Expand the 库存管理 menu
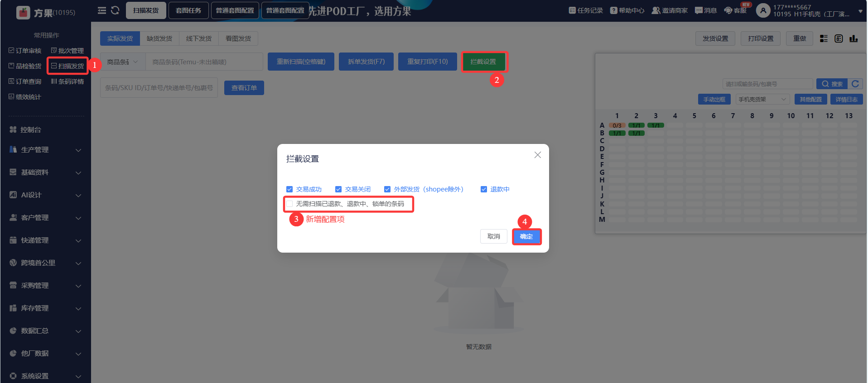Viewport: 868px width, 383px height. pos(45,308)
